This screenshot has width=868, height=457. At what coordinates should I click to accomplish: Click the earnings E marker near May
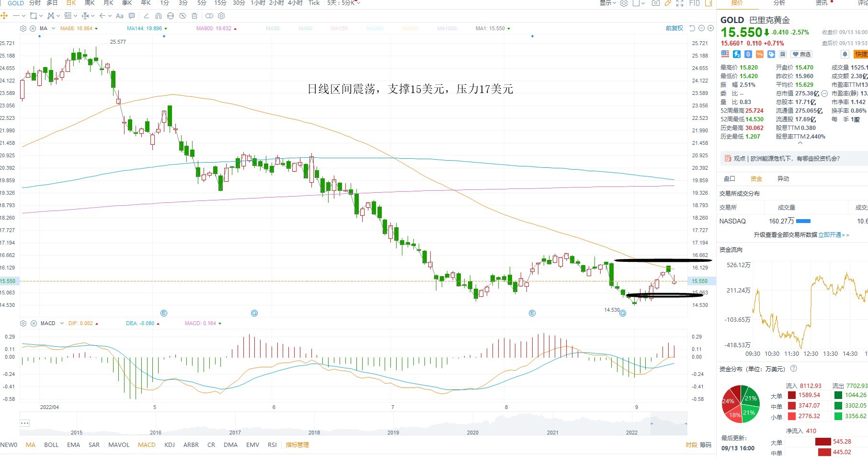point(164,313)
